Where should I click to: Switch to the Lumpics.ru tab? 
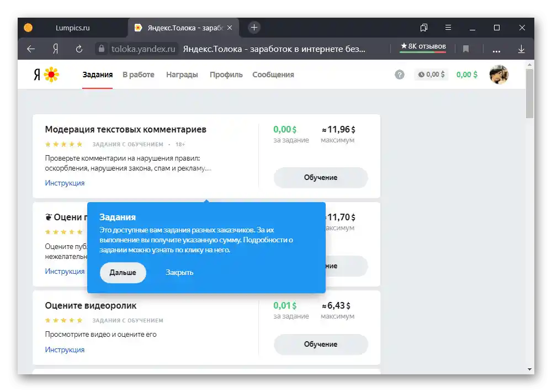coord(72,28)
